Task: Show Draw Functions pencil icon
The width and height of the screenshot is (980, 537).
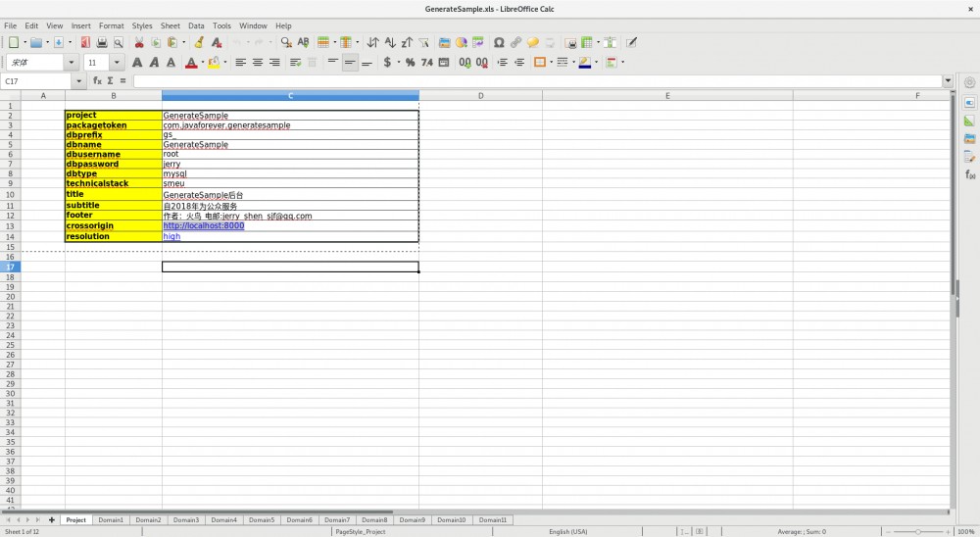Action: 631,42
